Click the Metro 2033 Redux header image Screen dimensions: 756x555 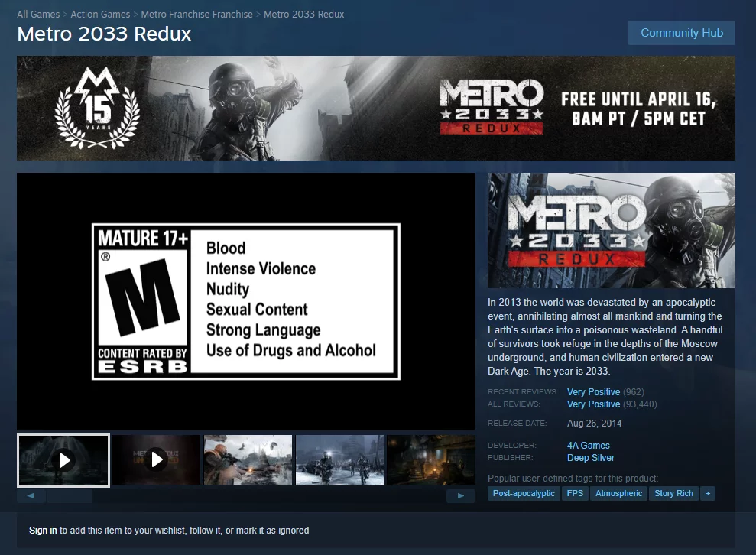coord(612,231)
